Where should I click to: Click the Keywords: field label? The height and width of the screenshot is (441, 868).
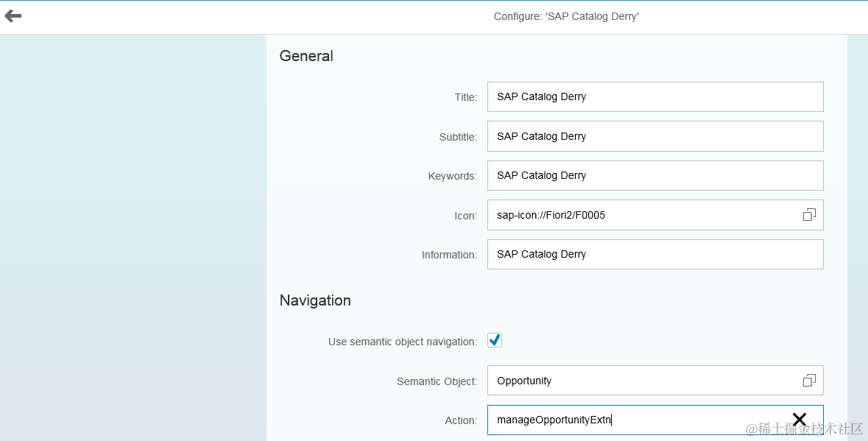tap(452, 176)
